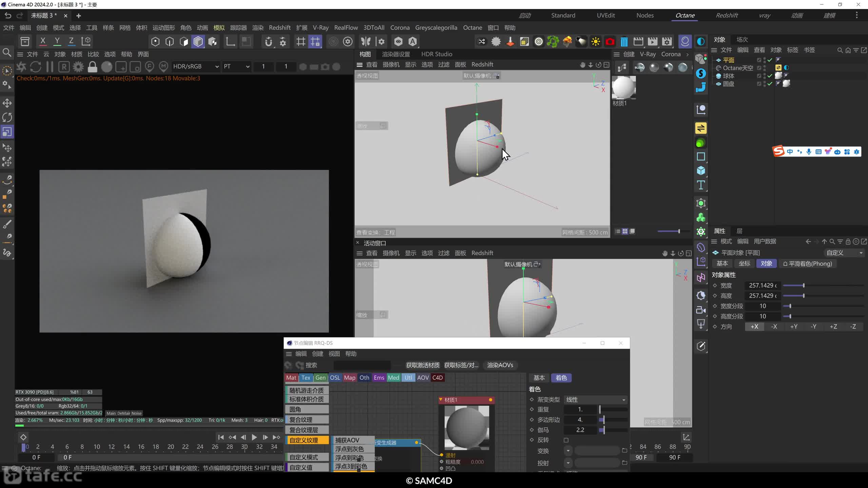The width and height of the screenshot is (868, 488).
Task: Open the HDR/sRGB dropdown
Action: 196,66
